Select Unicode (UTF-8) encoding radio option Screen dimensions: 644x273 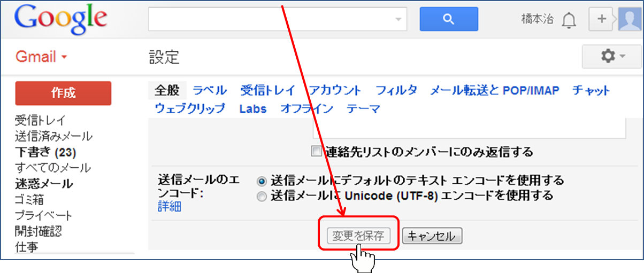[x=262, y=196]
